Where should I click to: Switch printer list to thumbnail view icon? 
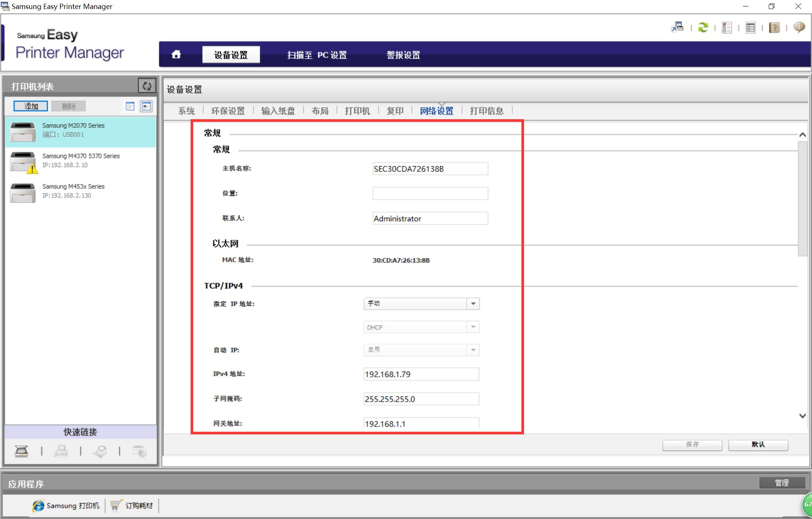[146, 106]
